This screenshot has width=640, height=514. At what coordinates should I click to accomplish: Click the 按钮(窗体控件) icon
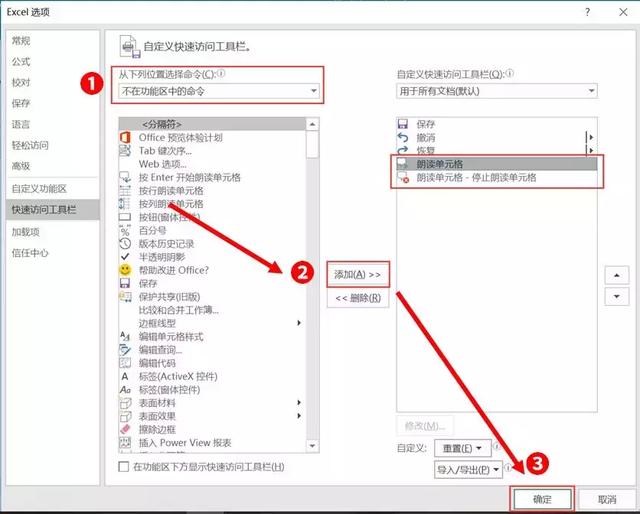point(125,217)
